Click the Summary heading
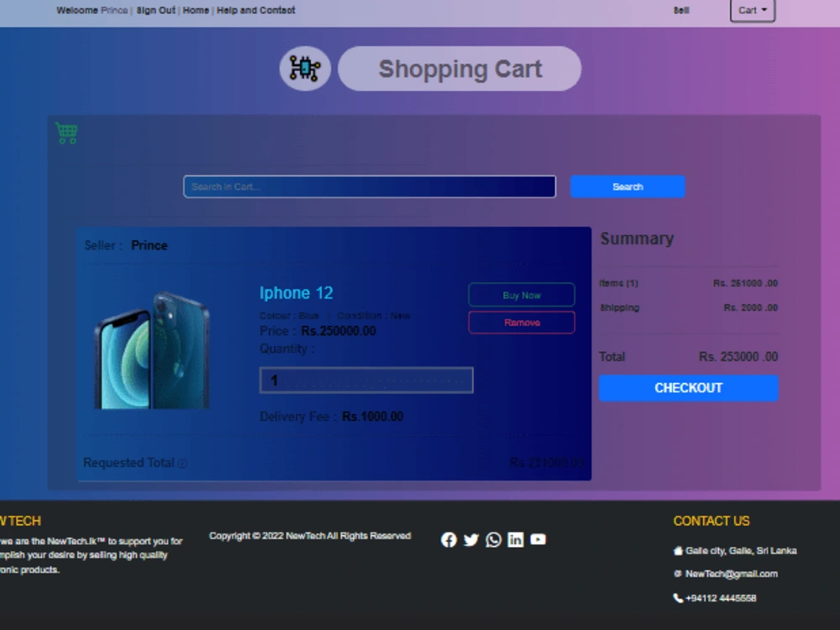 point(637,239)
